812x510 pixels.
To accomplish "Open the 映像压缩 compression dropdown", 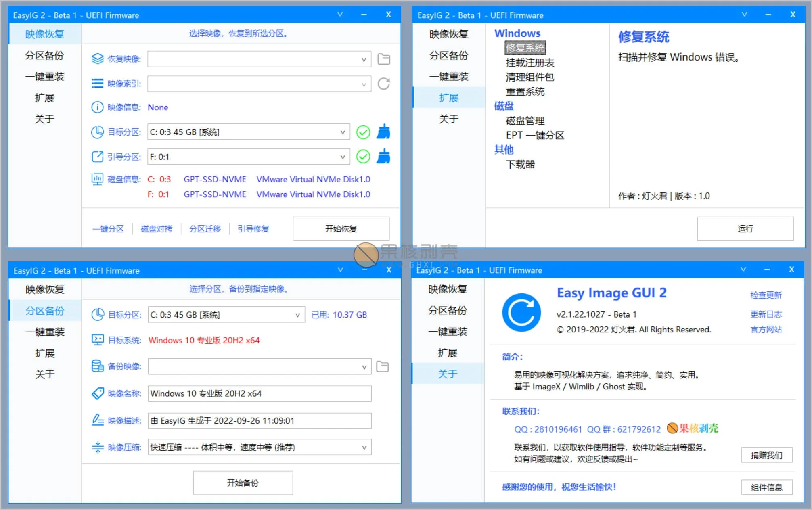I will click(x=364, y=447).
